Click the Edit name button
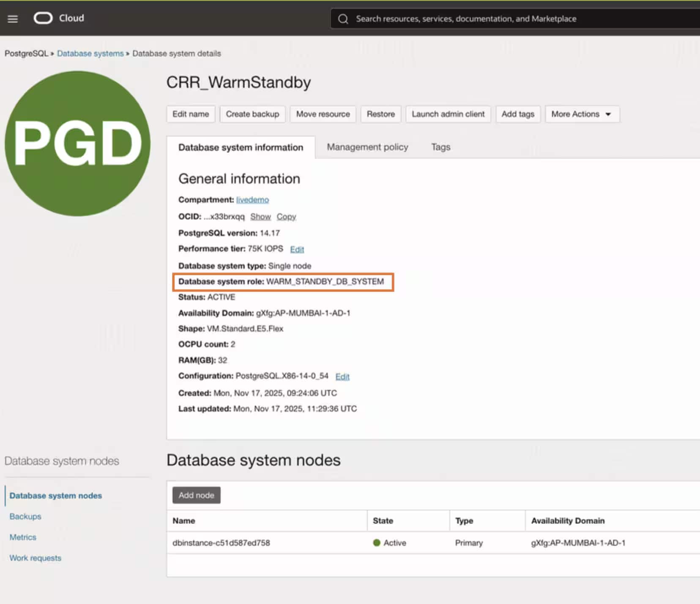Screen dimensions: 700x604 (191, 114)
